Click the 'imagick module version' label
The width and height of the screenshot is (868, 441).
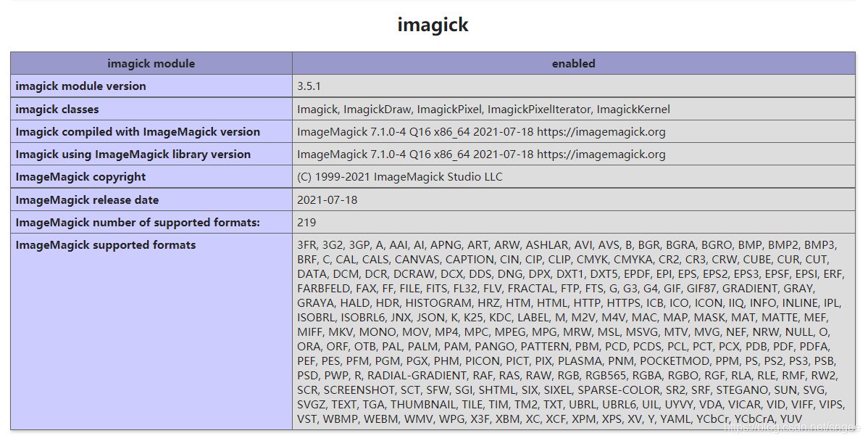tap(81, 86)
